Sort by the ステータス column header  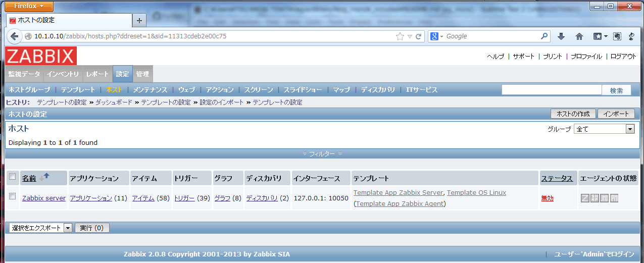(557, 178)
